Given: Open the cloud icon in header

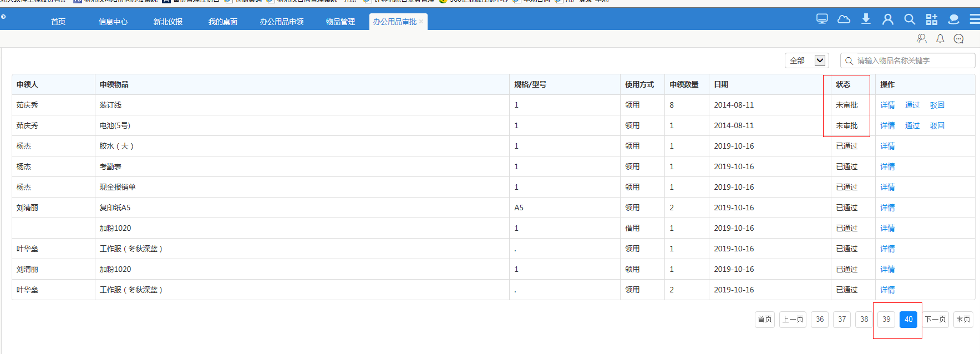Looking at the screenshot, I should click(x=844, y=19).
